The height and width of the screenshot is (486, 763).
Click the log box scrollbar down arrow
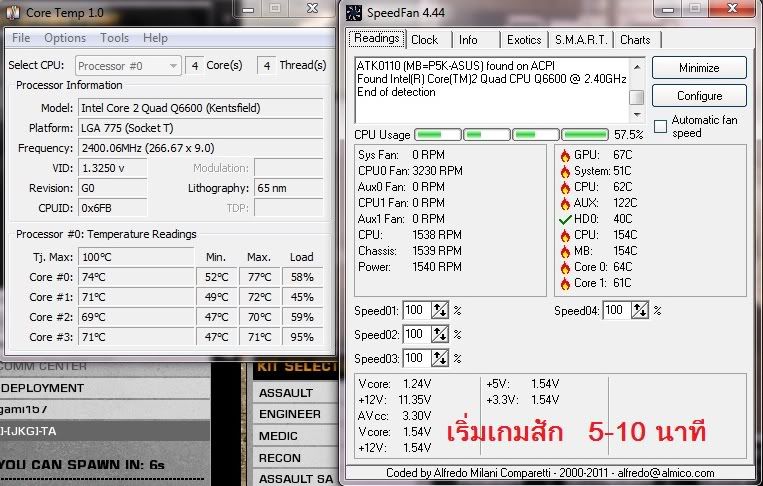click(x=636, y=115)
